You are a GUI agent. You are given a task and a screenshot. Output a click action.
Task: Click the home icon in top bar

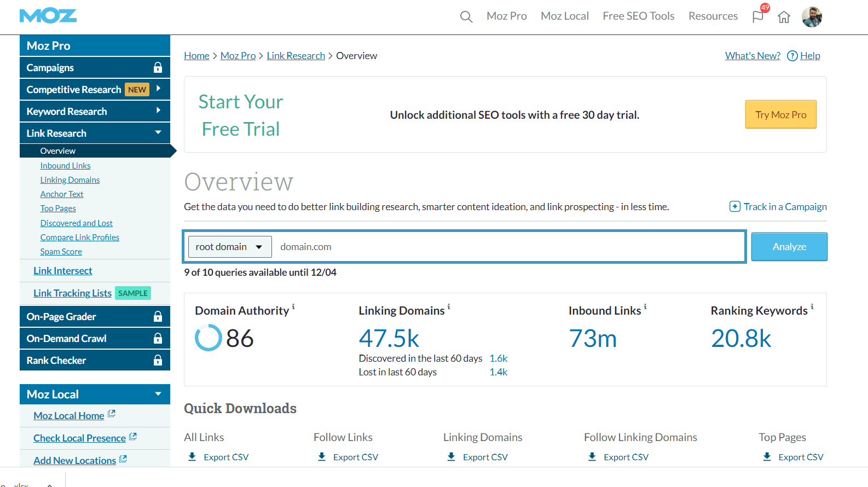click(784, 17)
